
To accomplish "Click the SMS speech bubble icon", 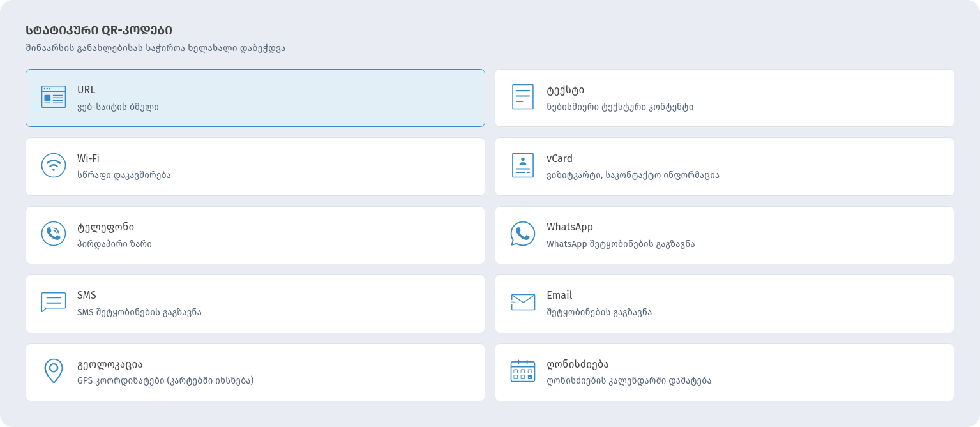I will pos(54,303).
